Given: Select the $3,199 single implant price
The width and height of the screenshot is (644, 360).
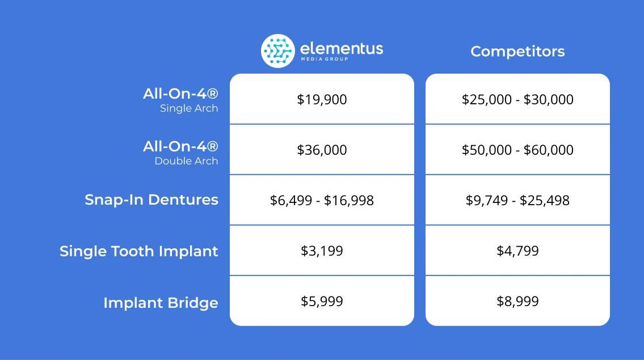Looking at the screenshot, I should tap(322, 251).
